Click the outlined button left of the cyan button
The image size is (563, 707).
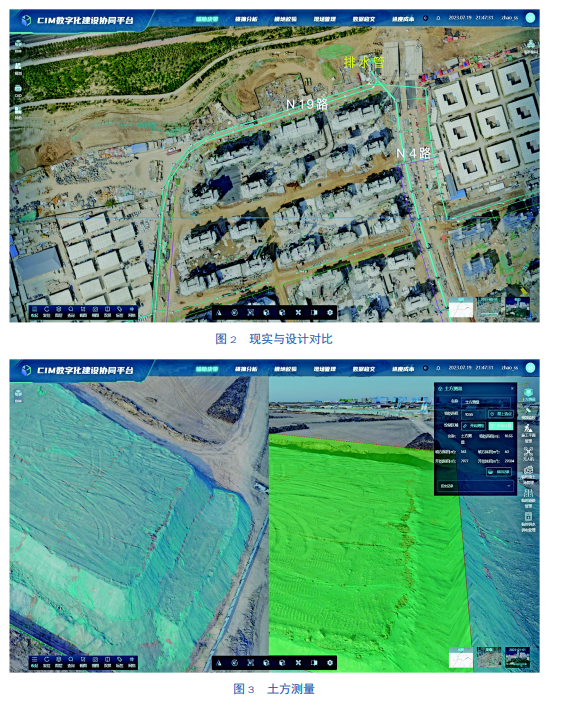[x=473, y=426]
